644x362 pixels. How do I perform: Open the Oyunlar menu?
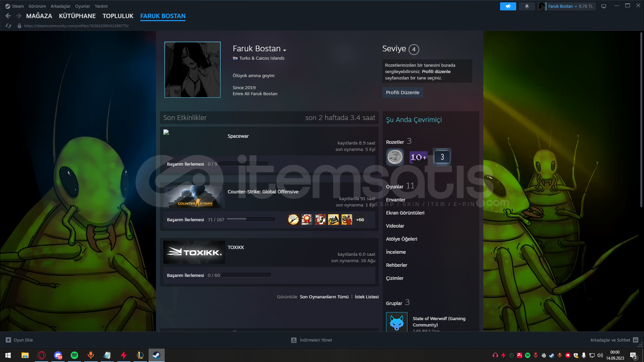83,6
